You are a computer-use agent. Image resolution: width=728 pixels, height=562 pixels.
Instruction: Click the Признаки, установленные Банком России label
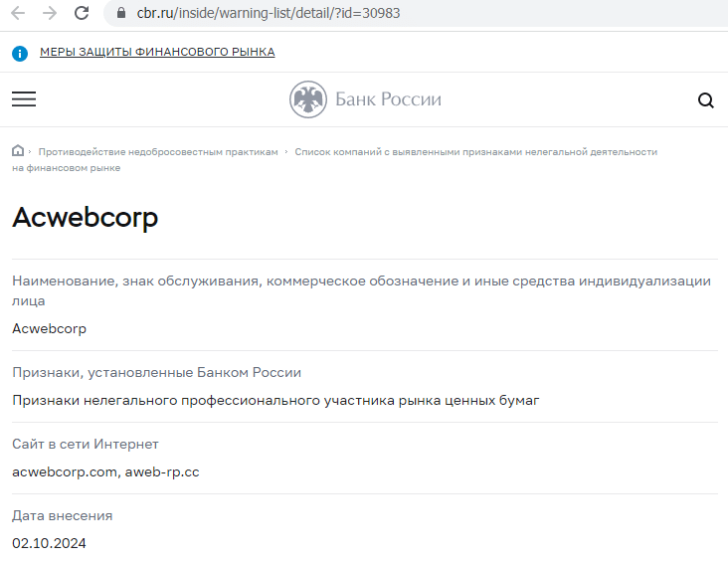point(156,372)
